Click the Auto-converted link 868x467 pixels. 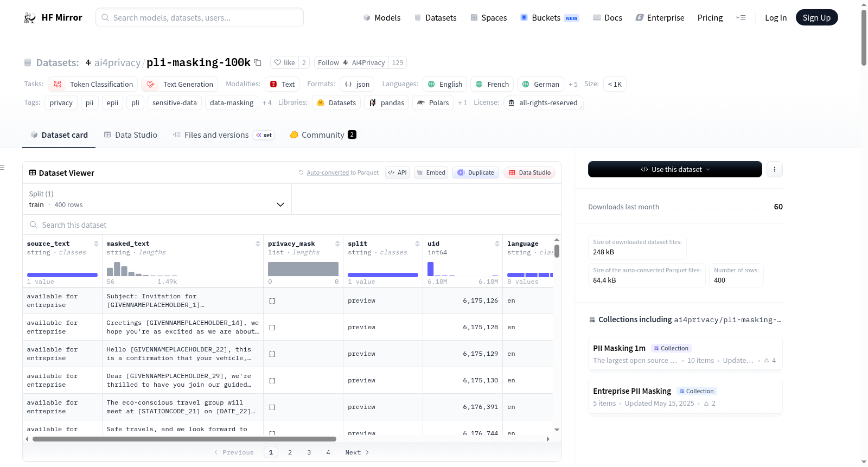point(328,173)
